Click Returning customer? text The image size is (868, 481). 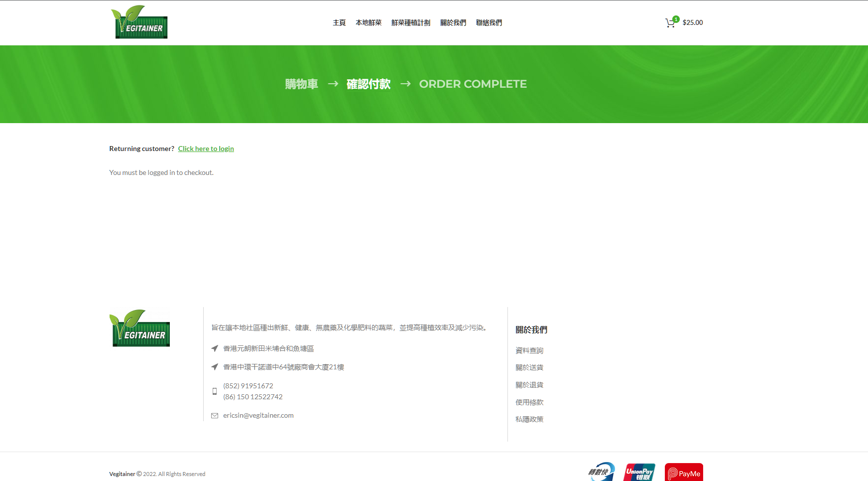(142, 149)
